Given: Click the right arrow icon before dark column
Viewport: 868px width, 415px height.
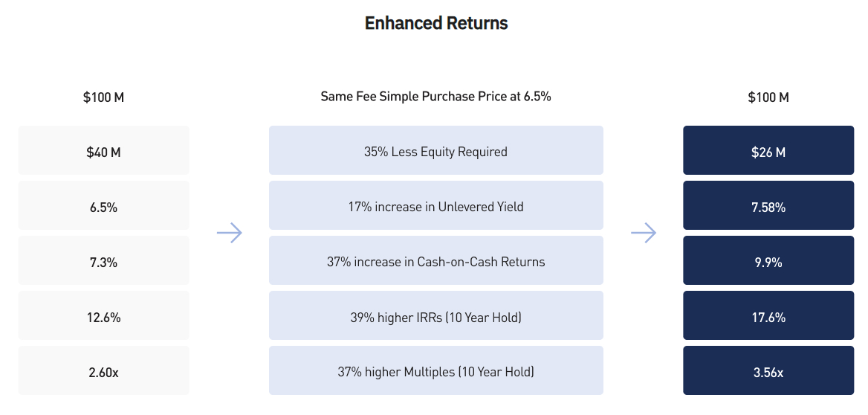Looking at the screenshot, I should [644, 233].
